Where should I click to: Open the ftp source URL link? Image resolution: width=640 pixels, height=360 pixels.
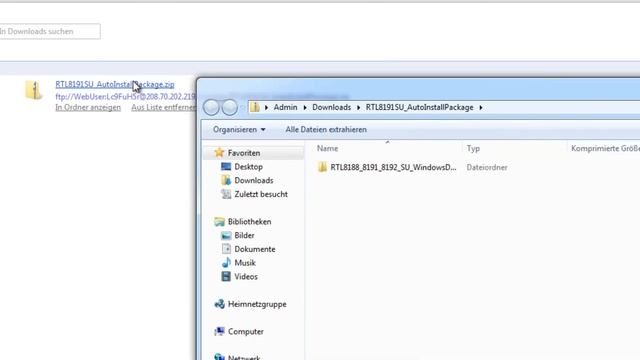click(x=126, y=97)
